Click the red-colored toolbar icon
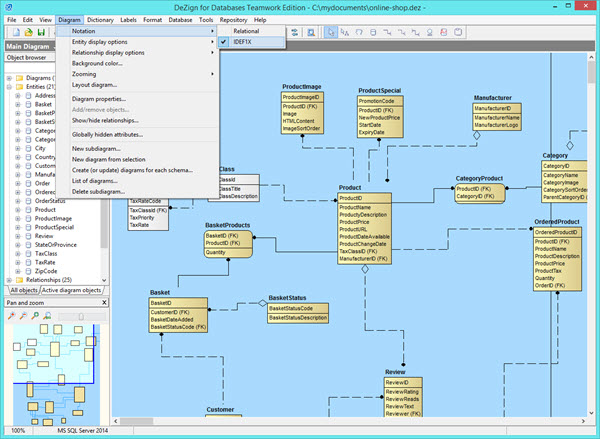Image resolution: width=600 pixels, height=439 pixels. (443, 33)
